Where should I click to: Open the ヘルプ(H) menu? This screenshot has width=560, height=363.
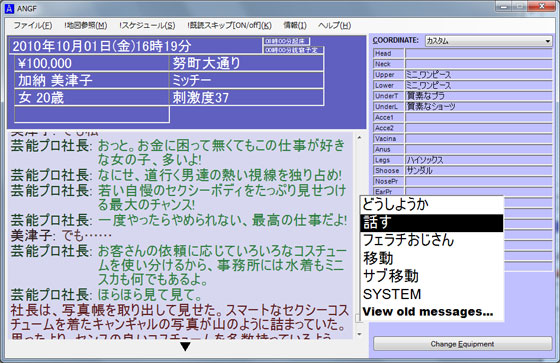[x=334, y=25]
